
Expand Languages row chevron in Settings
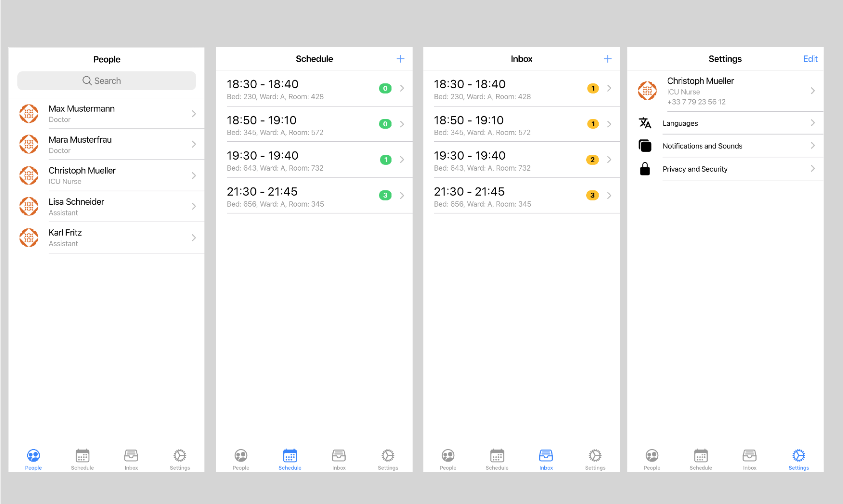(812, 123)
